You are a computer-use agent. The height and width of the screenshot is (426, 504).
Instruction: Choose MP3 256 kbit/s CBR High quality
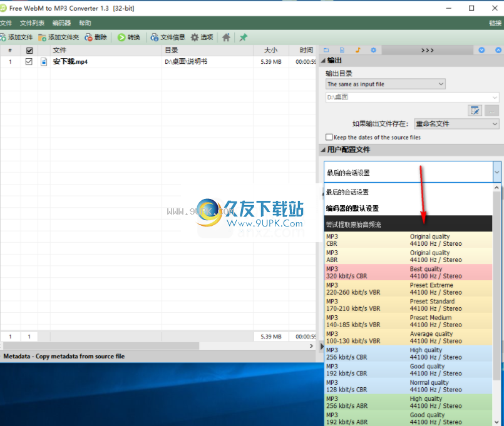pyautogui.click(x=408, y=353)
